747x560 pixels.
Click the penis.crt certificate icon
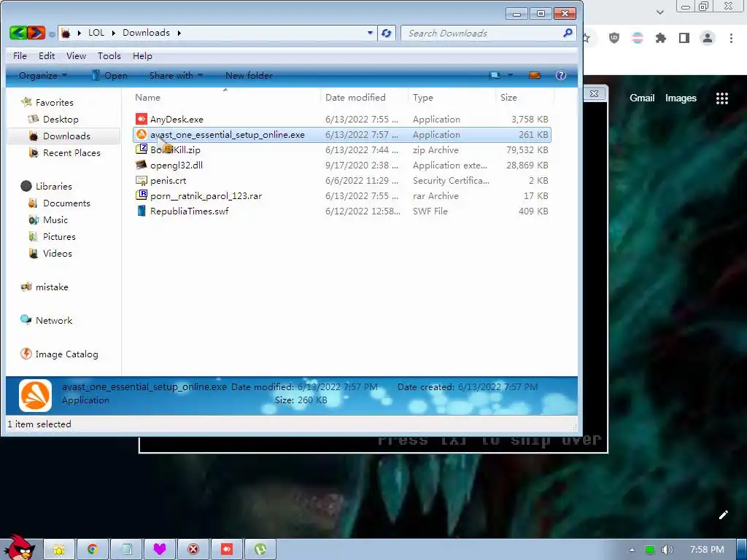[x=141, y=181]
